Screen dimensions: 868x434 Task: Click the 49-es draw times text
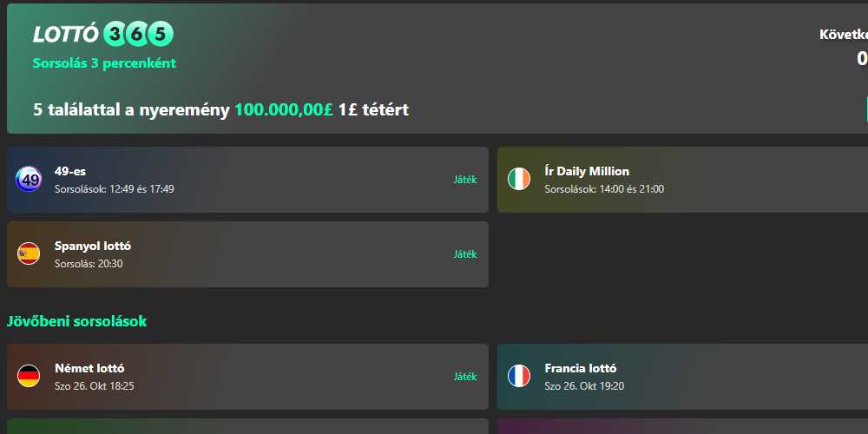point(114,188)
